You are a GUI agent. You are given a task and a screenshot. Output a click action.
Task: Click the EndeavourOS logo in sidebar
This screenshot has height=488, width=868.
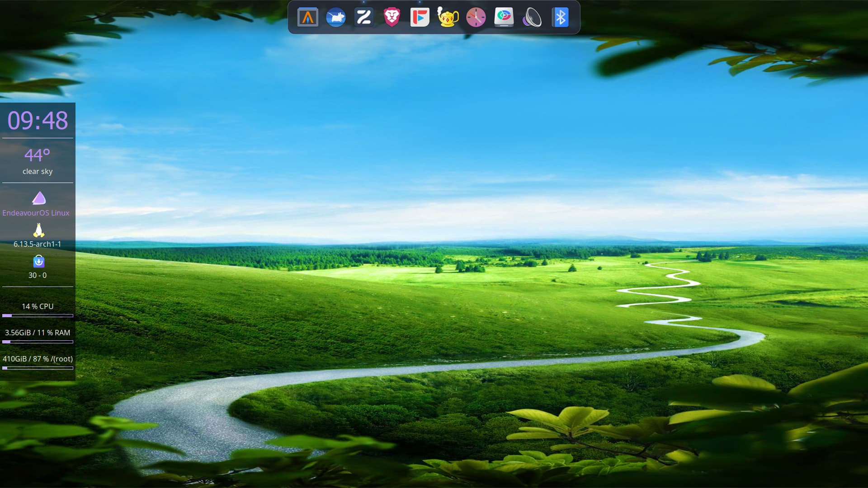tap(39, 198)
